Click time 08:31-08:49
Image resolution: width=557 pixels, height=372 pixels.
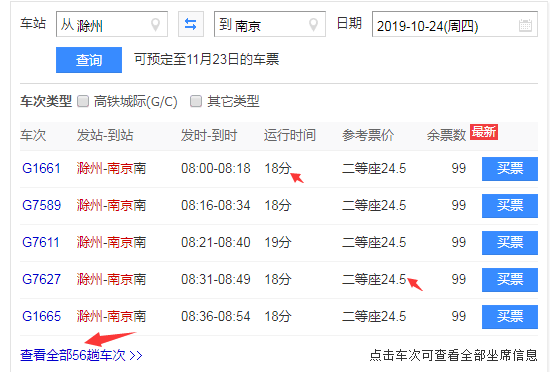tap(216, 279)
